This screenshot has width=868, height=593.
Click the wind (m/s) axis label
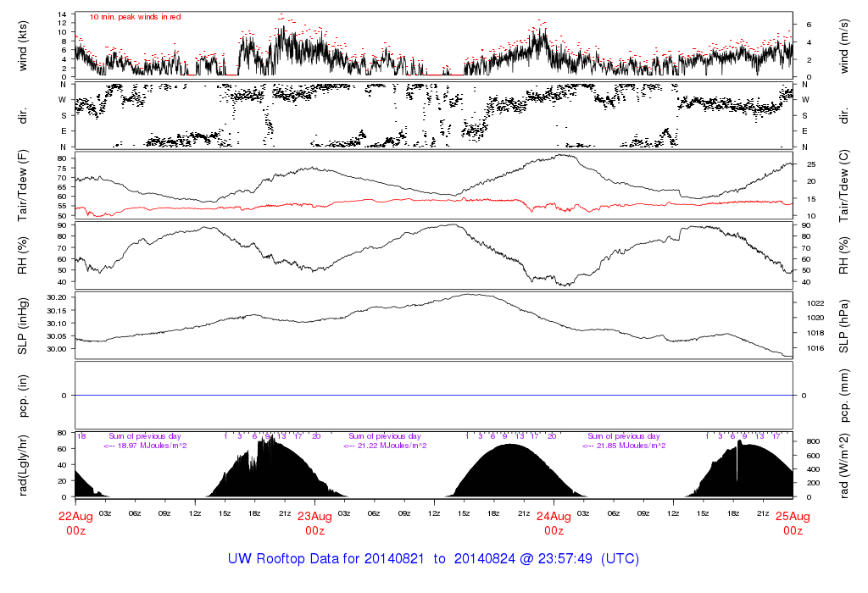click(x=844, y=45)
